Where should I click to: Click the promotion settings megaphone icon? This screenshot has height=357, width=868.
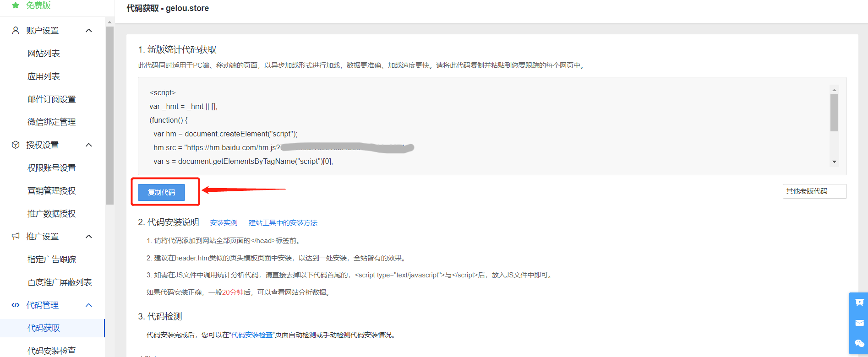point(16,236)
